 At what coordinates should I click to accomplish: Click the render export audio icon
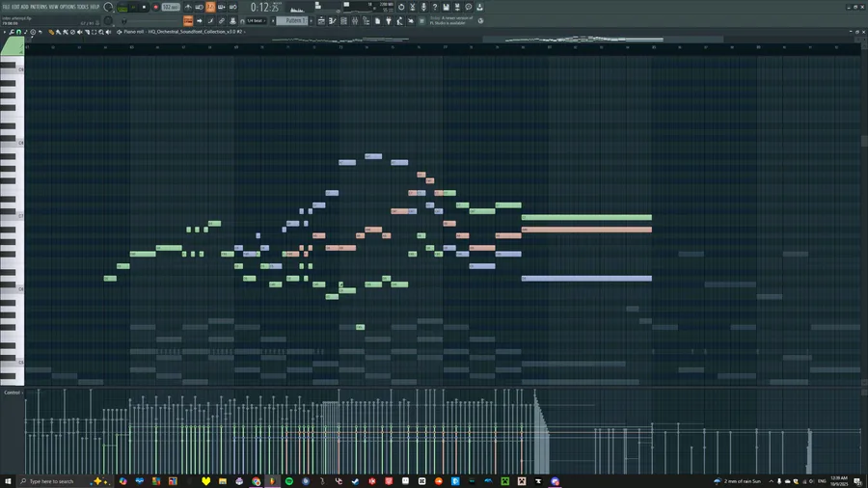tap(457, 7)
